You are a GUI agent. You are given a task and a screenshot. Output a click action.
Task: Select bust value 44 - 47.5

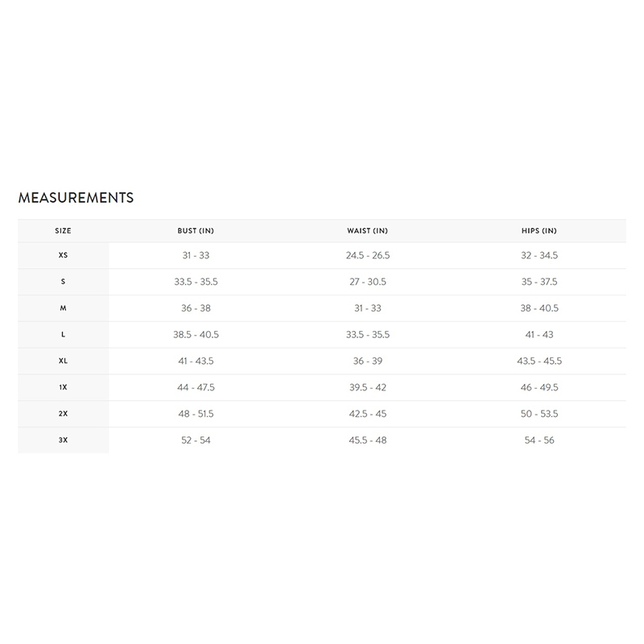[x=196, y=387]
